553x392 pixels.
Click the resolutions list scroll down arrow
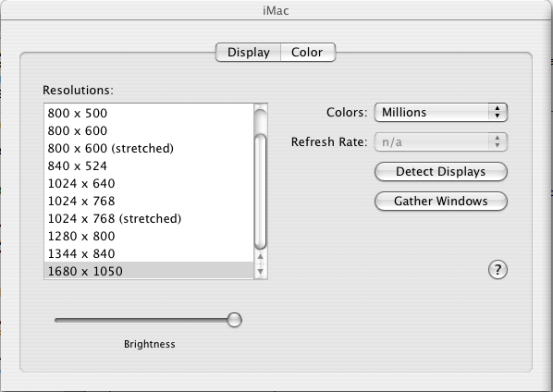[x=260, y=272]
